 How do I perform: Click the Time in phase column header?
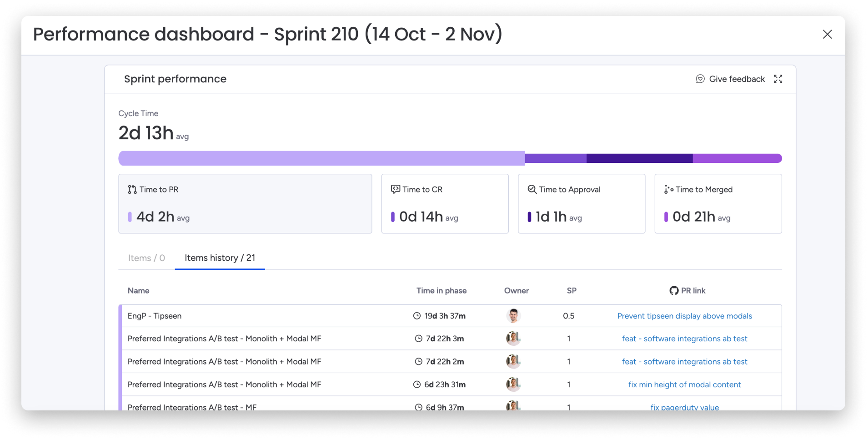click(441, 291)
